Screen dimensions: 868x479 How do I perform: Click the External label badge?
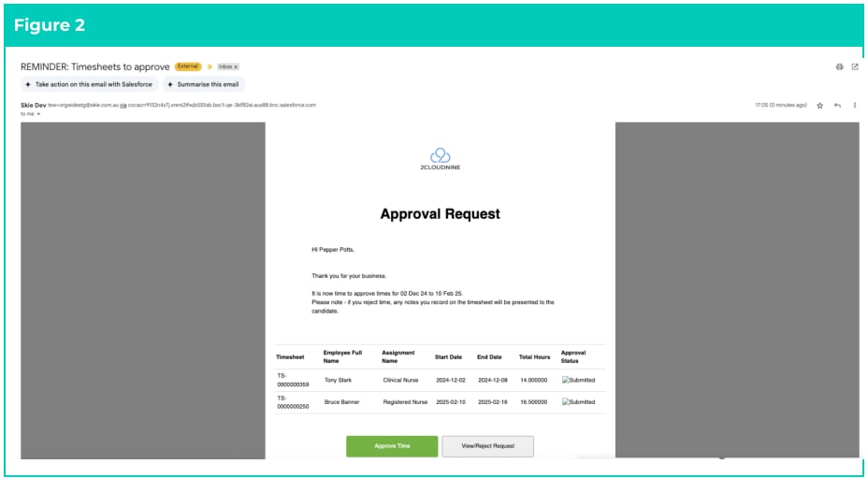click(188, 66)
